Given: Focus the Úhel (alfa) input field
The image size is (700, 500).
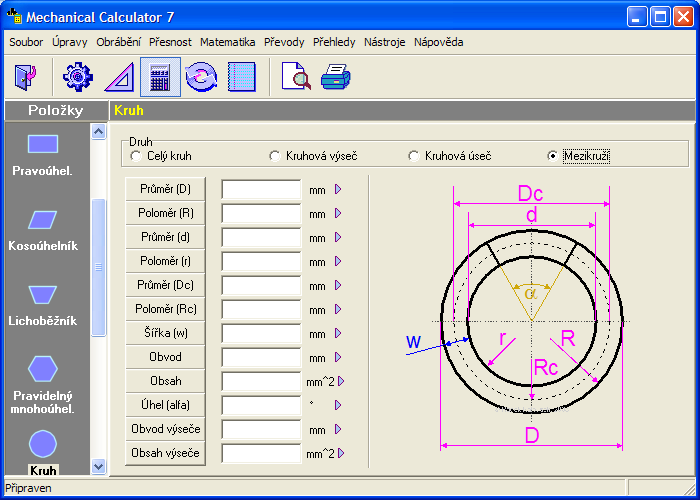Looking at the screenshot, I should [261, 405].
